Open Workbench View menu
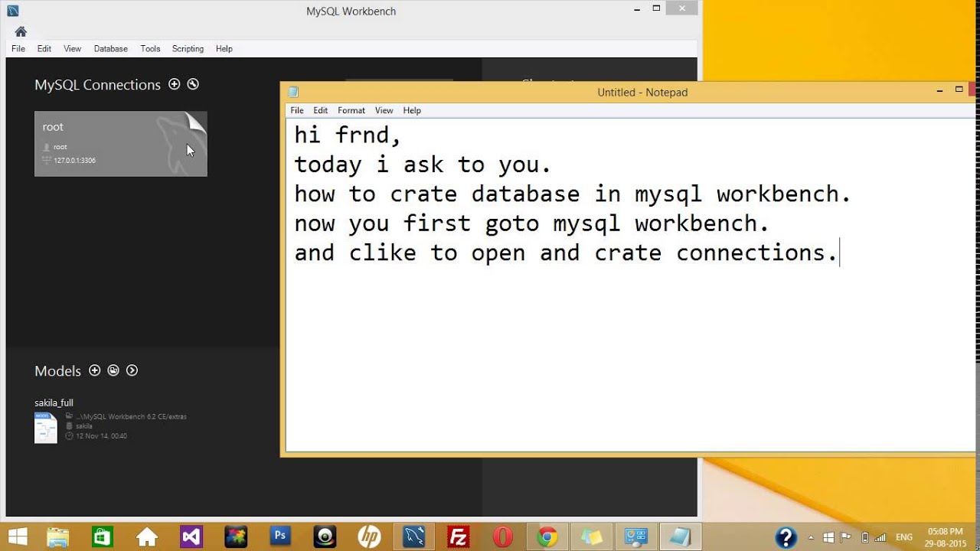 tap(72, 48)
